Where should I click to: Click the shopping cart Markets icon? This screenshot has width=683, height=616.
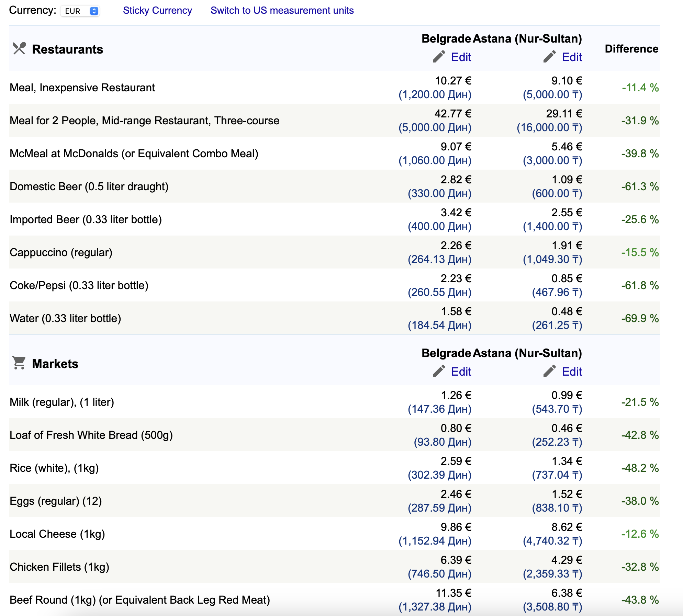tap(19, 363)
